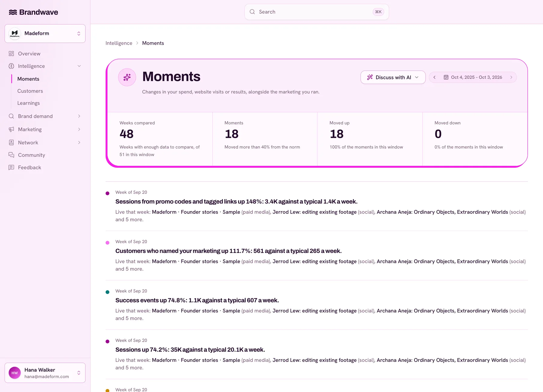Click the search magnifier icon
543x392 pixels.
pyautogui.click(x=252, y=12)
